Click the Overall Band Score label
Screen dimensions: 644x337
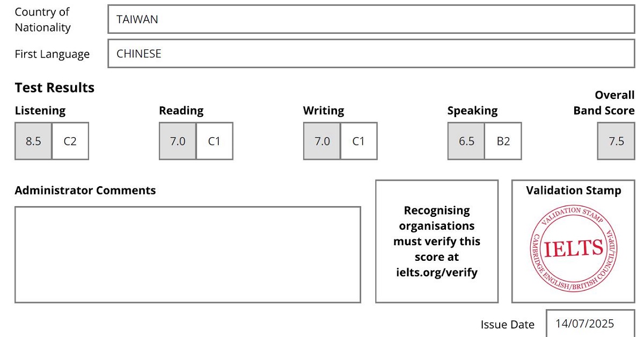click(604, 103)
